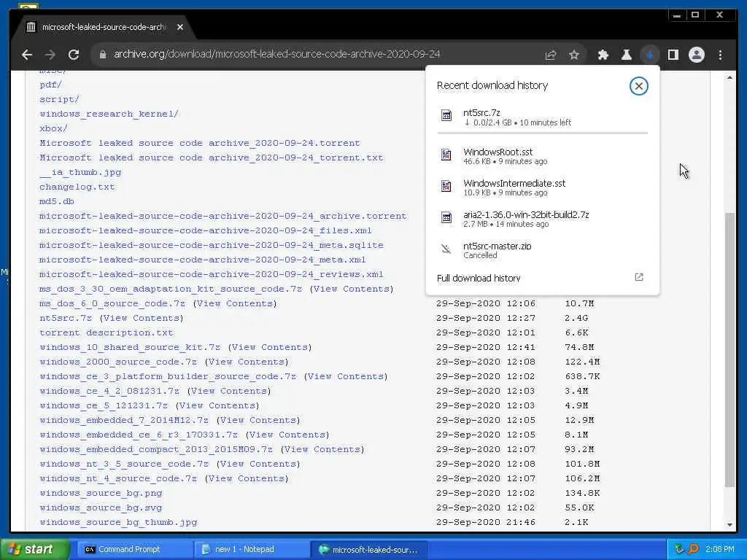Open Chrome Labs flask icon
This screenshot has height=560, width=747.
(627, 55)
